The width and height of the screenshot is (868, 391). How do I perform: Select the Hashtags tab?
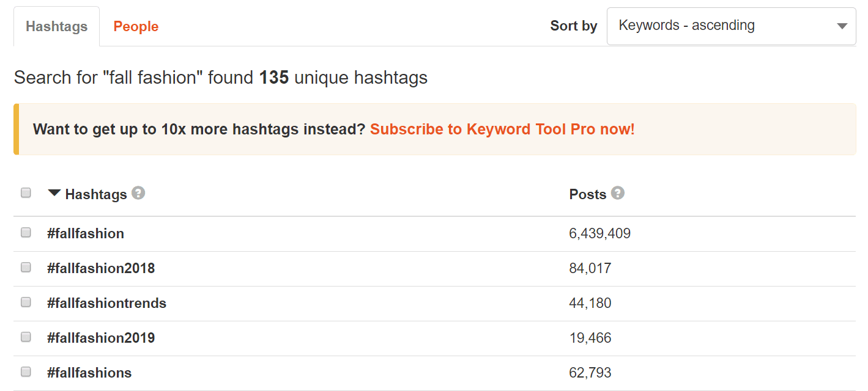pos(57,27)
